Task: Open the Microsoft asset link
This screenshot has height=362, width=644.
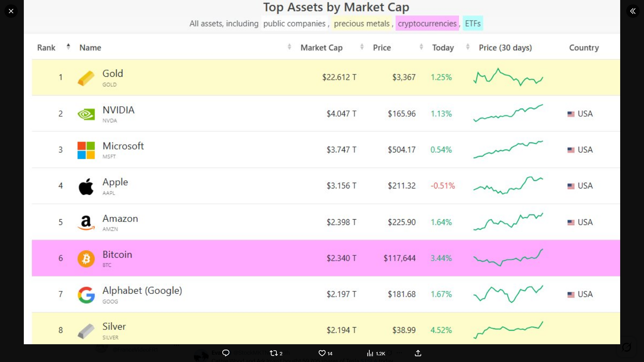Action: 123,146
